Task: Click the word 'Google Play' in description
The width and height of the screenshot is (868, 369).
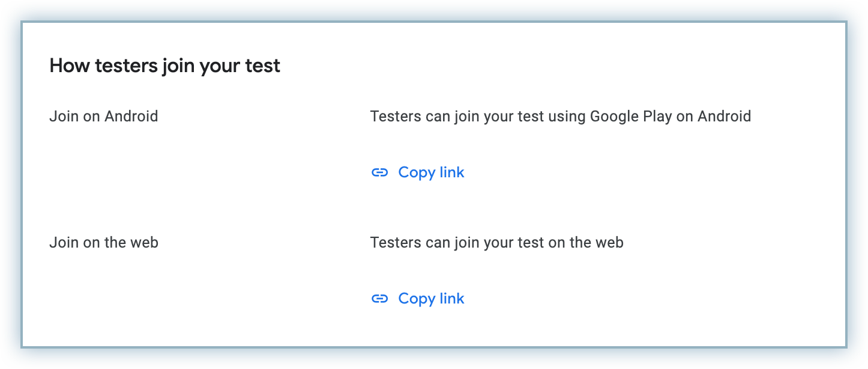Action: pos(630,116)
